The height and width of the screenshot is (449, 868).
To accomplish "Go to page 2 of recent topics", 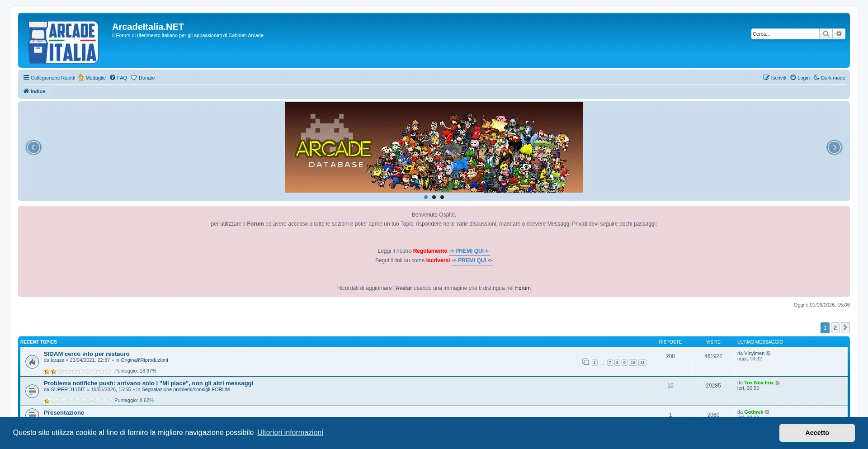I will point(835,328).
